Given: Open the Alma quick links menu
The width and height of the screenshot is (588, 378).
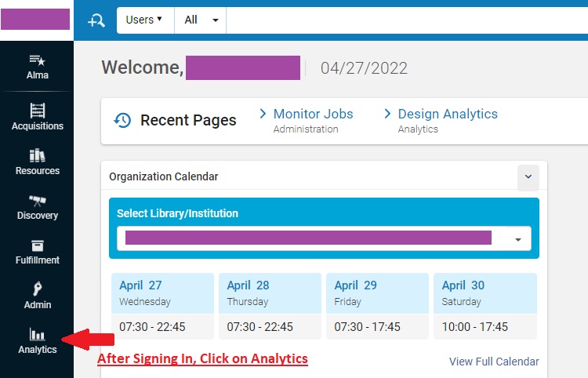Looking at the screenshot, I should coord(37,67).
